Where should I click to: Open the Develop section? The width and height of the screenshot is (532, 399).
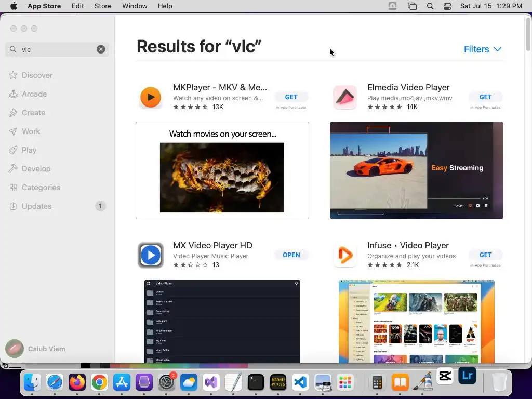pos(36,169)
